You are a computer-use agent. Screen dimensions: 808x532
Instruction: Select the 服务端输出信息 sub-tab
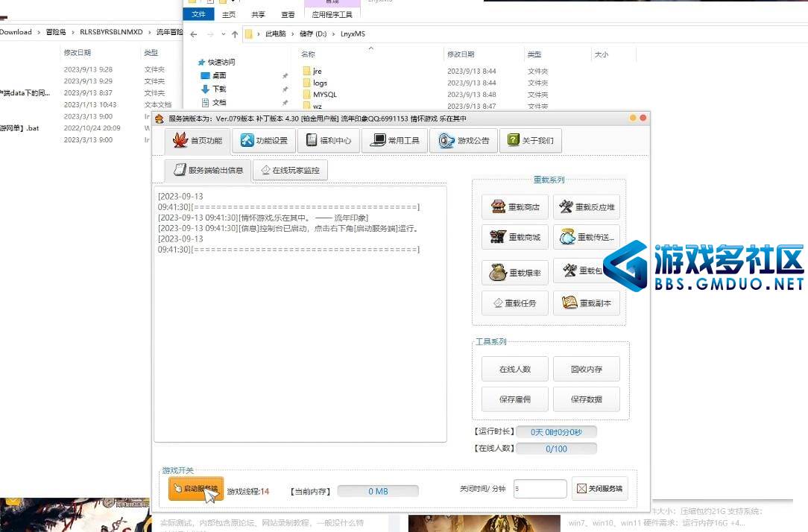pos(208,170)
